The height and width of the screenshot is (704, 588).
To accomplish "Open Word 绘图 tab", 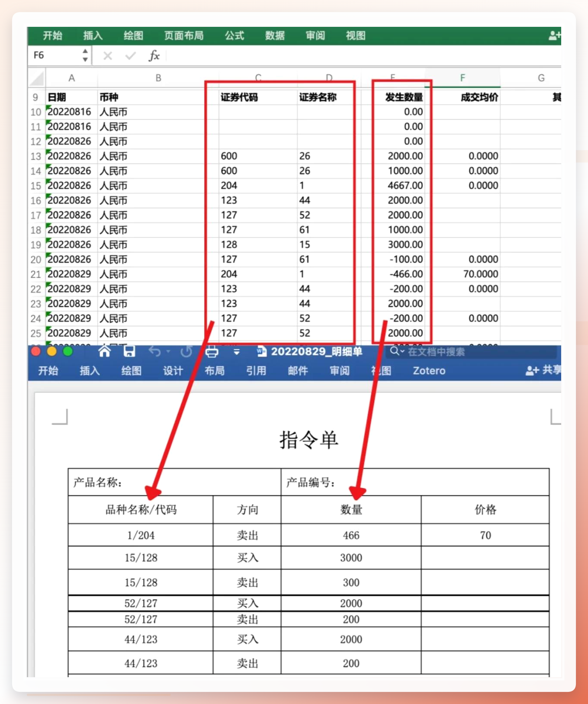I will pos(131,371).
